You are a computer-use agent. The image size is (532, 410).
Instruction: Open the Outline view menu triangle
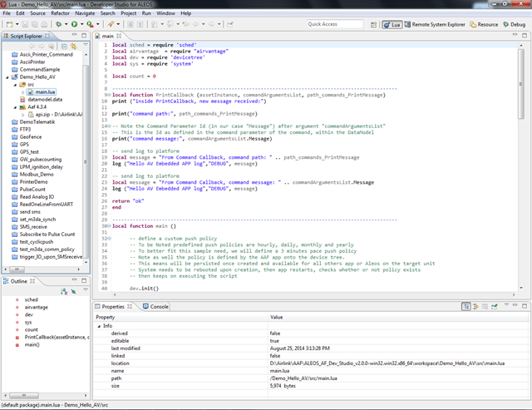(x=85, y=290)
